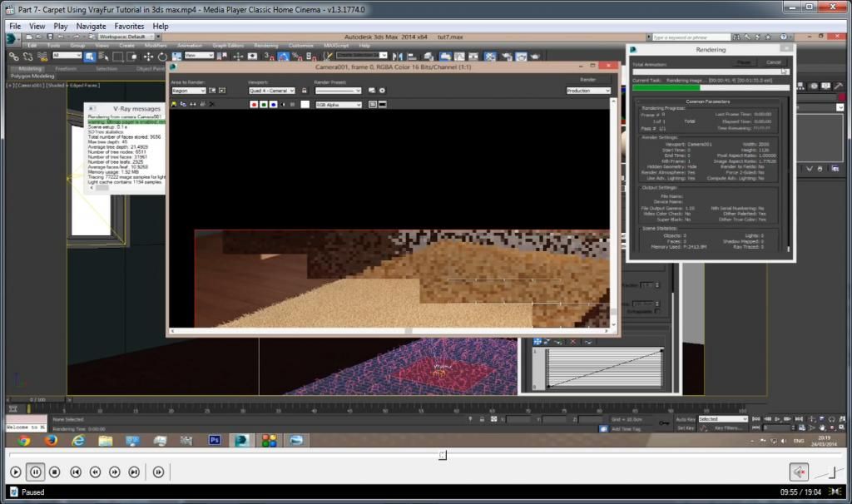Open File Explorer from the taskbar
The image size is (852, 504).
(x=106, y=440)
